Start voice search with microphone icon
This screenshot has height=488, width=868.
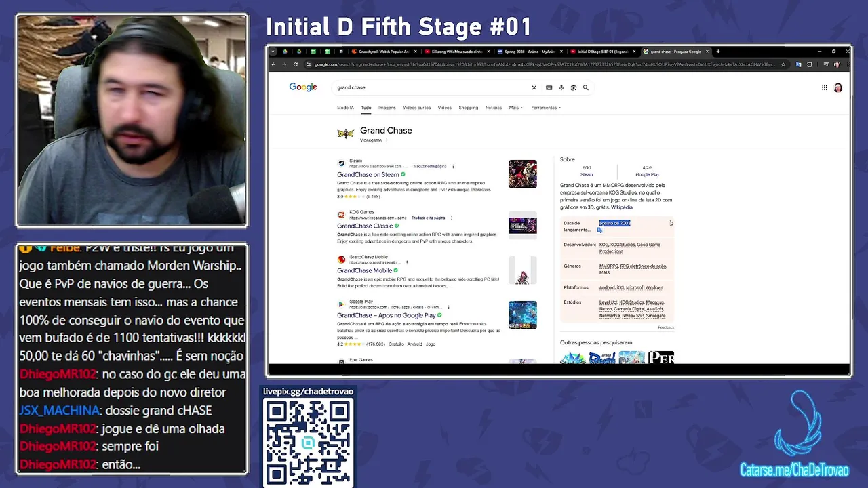[561, 87]
